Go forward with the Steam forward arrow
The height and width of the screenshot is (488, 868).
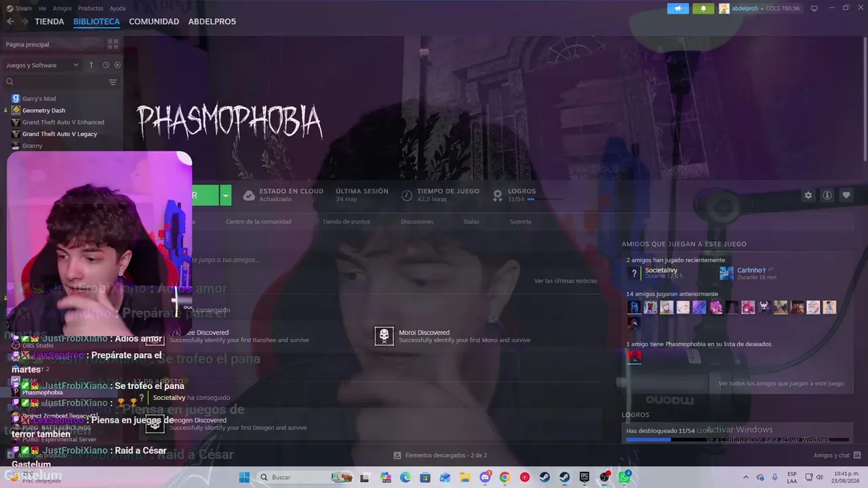pyautogui.click(x=25, y=22)
